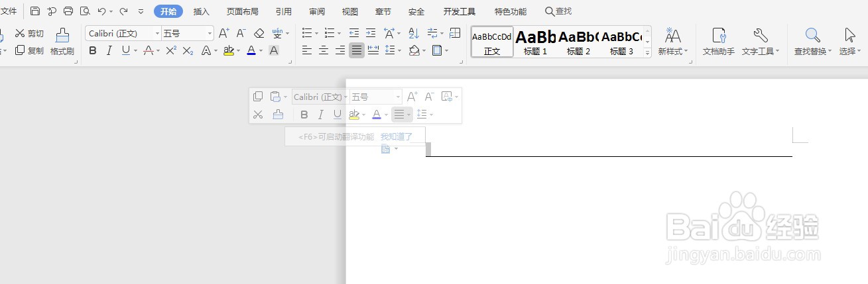The image size is (868, 284).
Task: Click the Save icon in quick access toolbar
Action: coord(35,11)
